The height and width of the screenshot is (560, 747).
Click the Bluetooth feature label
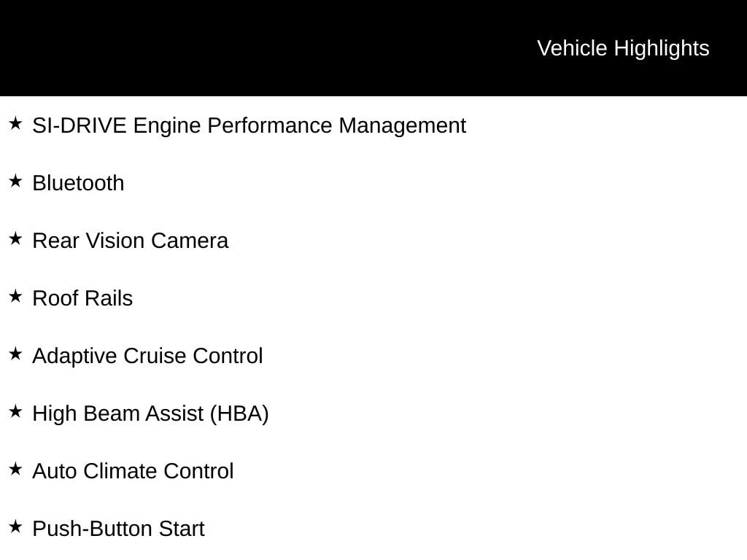tap(78, 183)
